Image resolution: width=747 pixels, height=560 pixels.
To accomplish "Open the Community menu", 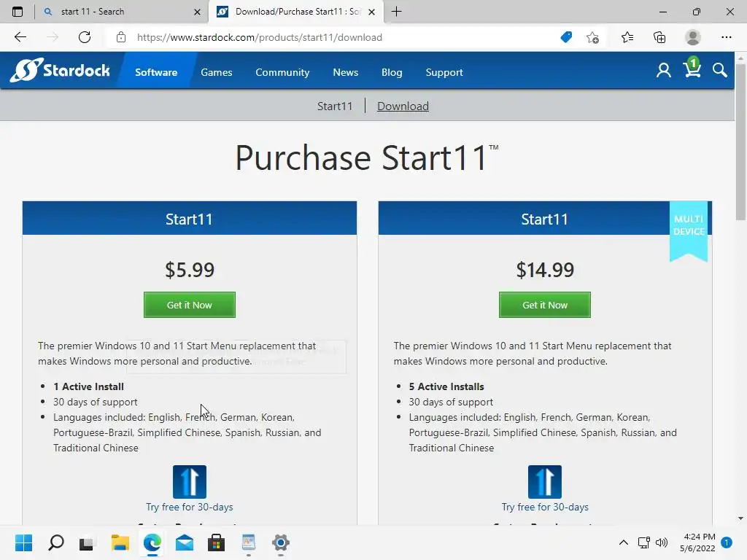I will click(282, 72).
